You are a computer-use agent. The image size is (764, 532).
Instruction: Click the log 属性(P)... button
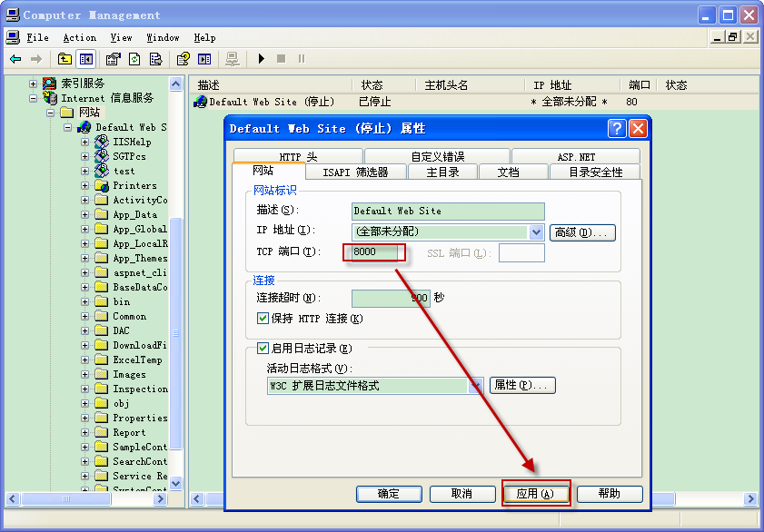pos(522,385)
